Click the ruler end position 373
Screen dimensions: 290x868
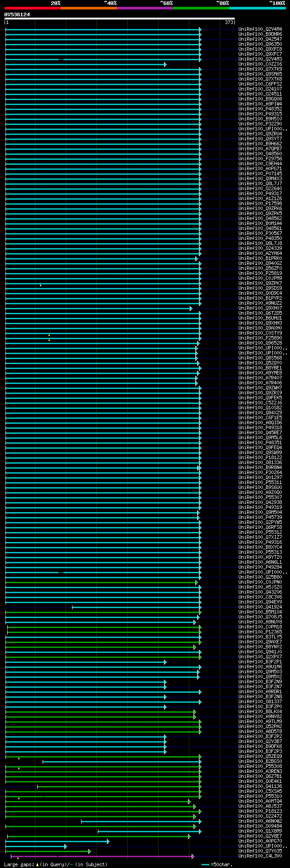[229, 22]
